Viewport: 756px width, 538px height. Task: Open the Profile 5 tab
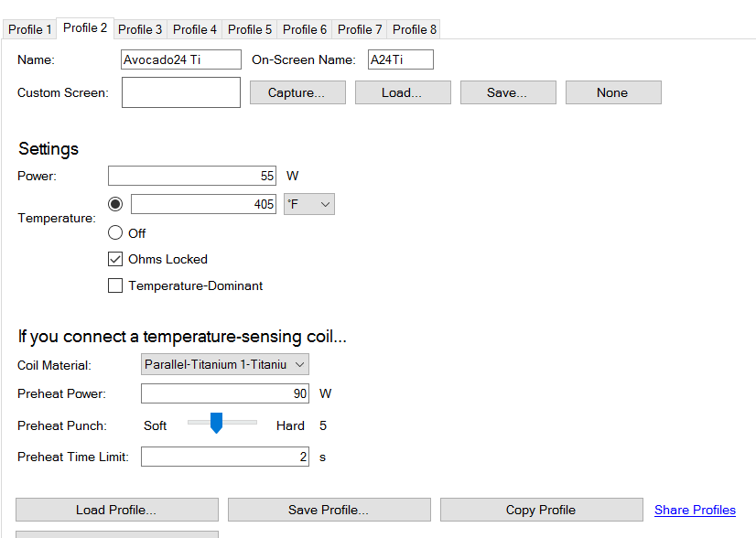tap(250, 29)
